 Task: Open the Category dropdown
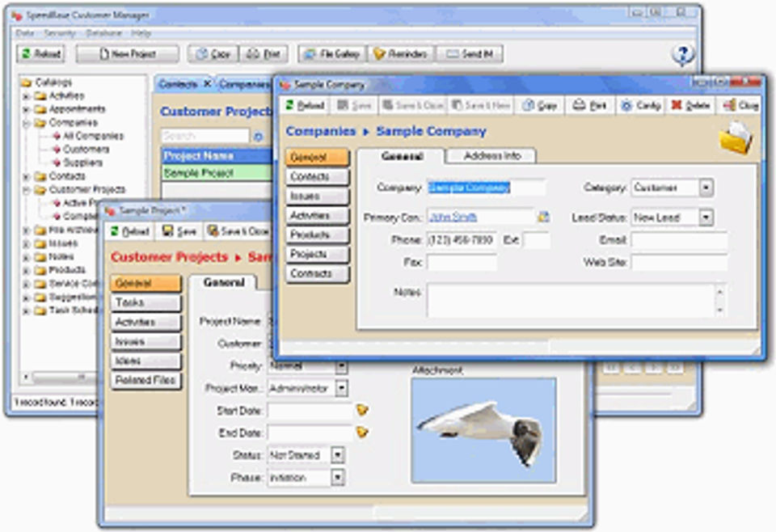coord(706,188)
